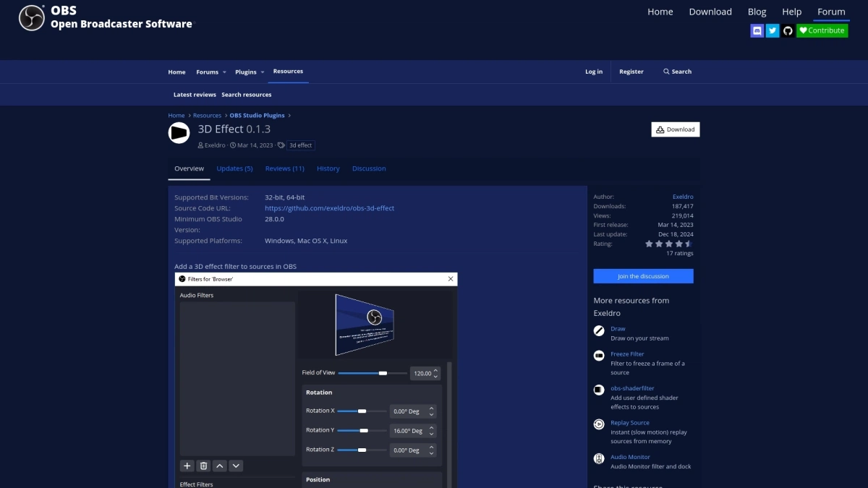The image size is (868, 488).
Task: Open the Updates (5) tab
Action: pos(234,168)
